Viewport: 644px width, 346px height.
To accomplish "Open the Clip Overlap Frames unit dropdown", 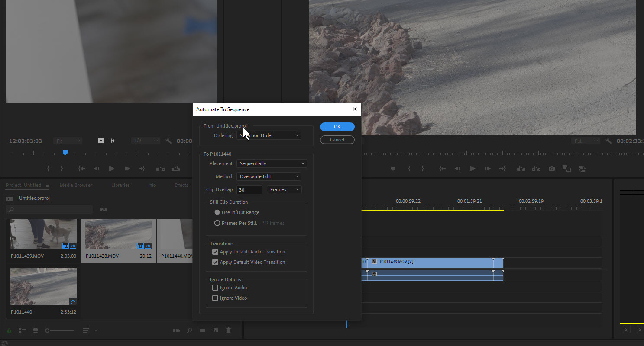I will pos(285,189).
